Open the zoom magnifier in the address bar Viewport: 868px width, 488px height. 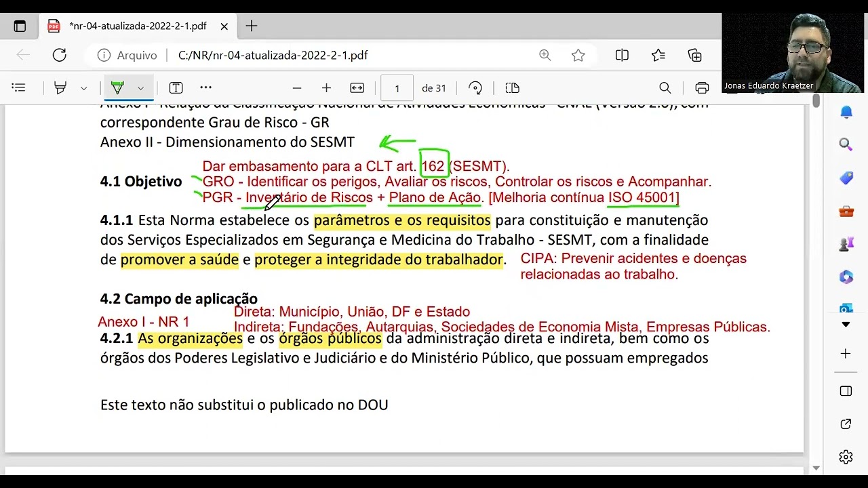[x=545, y=56]
